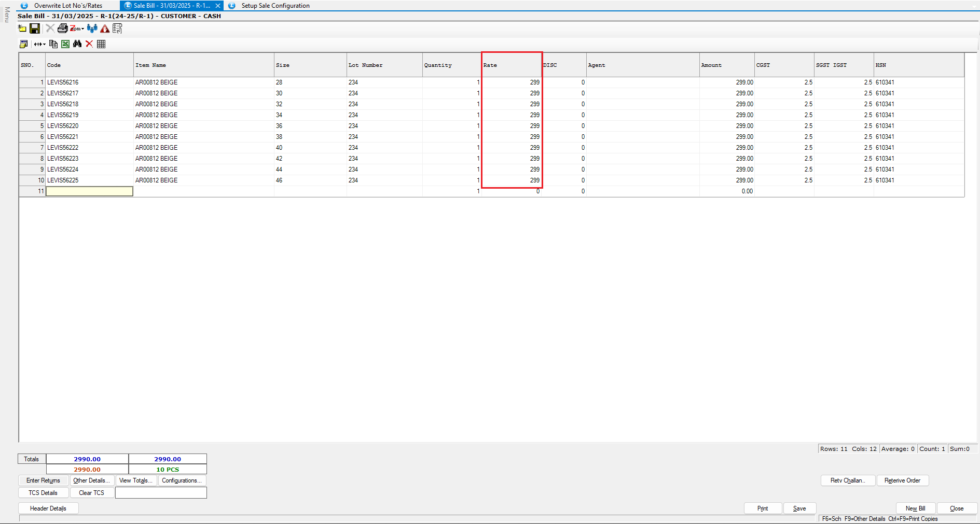Click the Rate column header
Image resolution: width=980 pixels, height=524 pixels.
pos(512,65)
